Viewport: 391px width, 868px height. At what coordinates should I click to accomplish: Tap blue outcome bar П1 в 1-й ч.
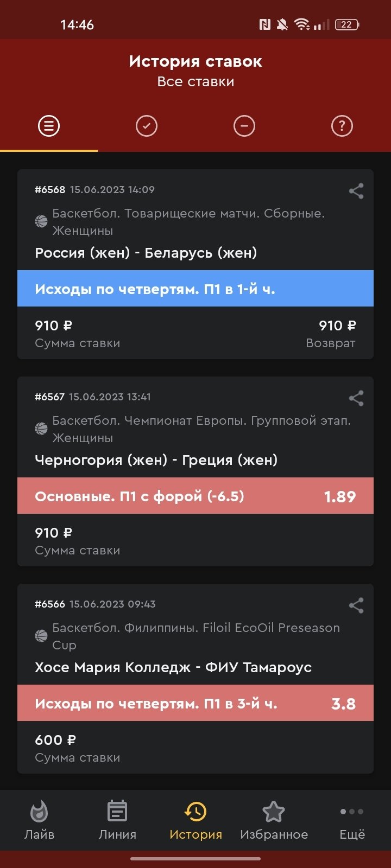pyautogui.click(x=195, y=289)
